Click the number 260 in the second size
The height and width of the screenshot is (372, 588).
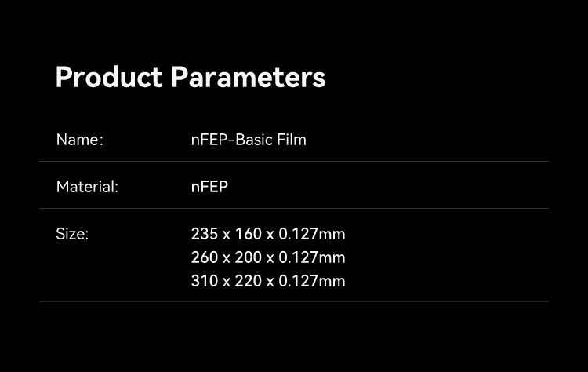[x=204, y=257]
